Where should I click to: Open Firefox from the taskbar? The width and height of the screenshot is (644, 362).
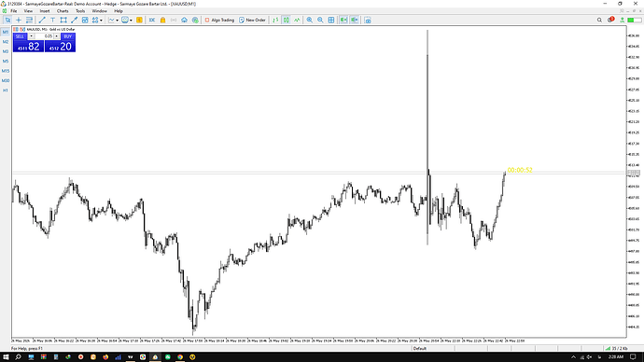click(x=105, y=357)
